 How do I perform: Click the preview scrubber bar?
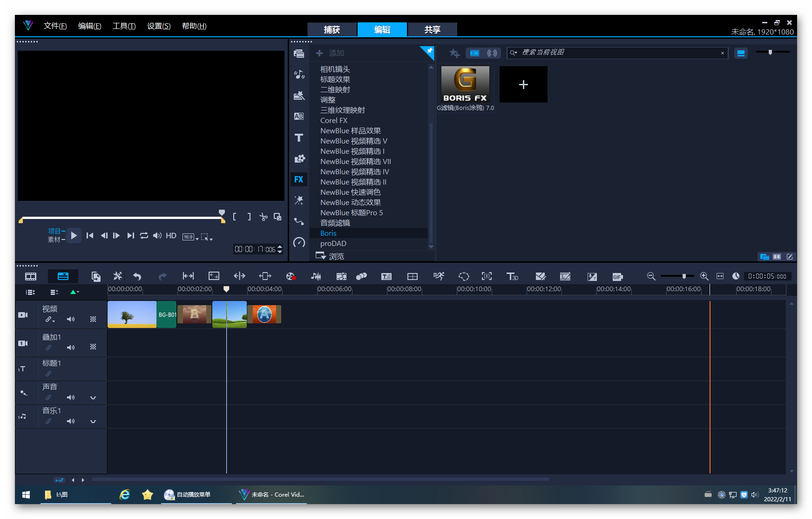coord(122,218)
